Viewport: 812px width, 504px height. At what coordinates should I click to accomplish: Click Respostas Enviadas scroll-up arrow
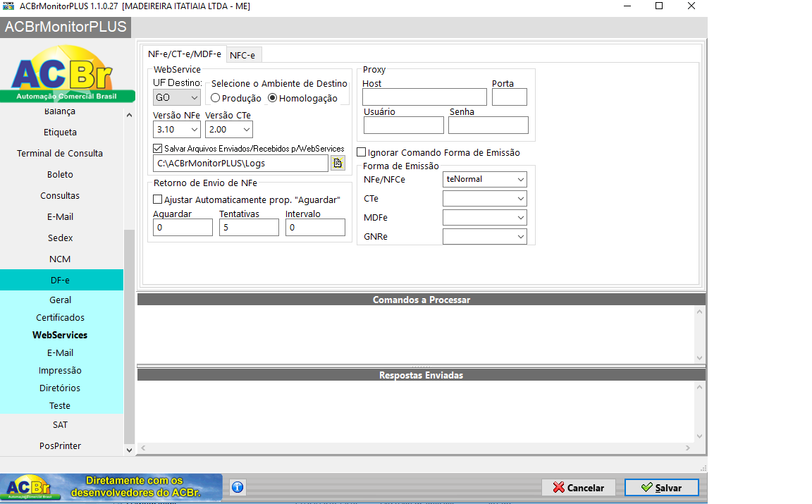pos(700,388)
